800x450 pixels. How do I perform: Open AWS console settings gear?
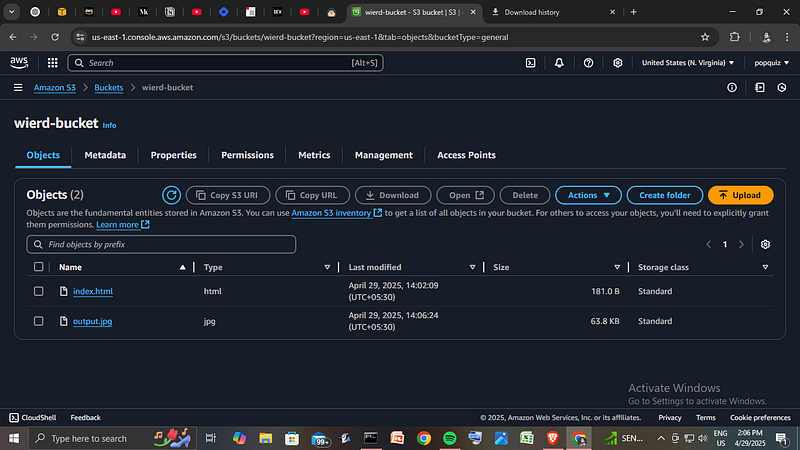point(617,63)
